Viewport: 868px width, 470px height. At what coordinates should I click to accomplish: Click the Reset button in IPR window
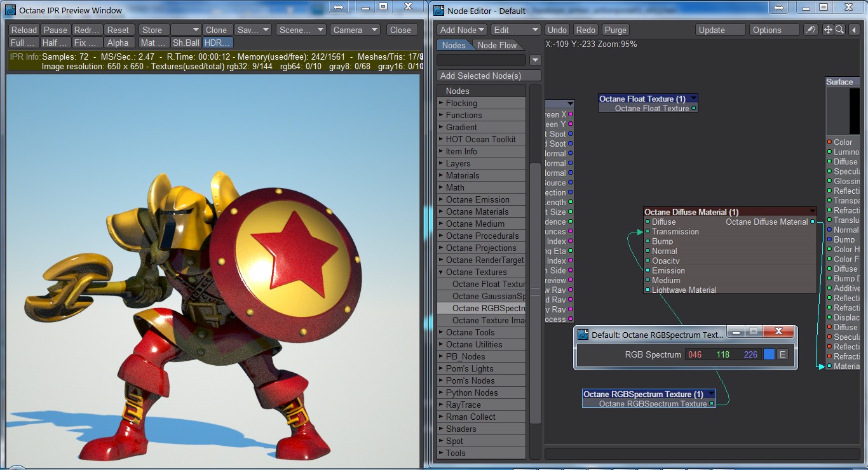pyautogui.click(x=118, y=30)
